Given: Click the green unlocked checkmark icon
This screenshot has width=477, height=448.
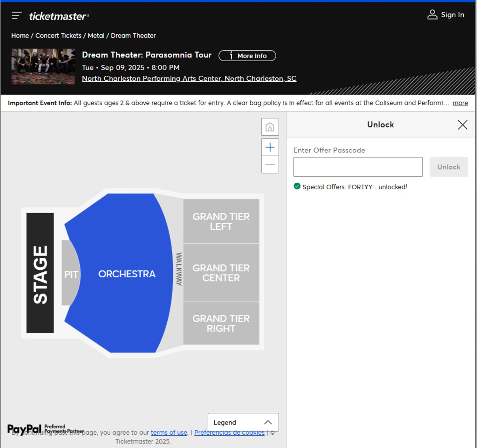Looking at the screenshot, I should 297,186.
